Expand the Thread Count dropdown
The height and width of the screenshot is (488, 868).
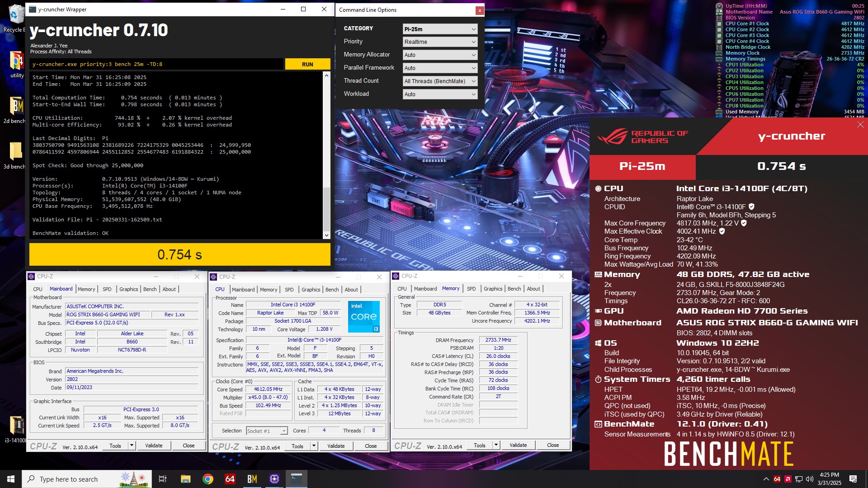pos(440,81)
